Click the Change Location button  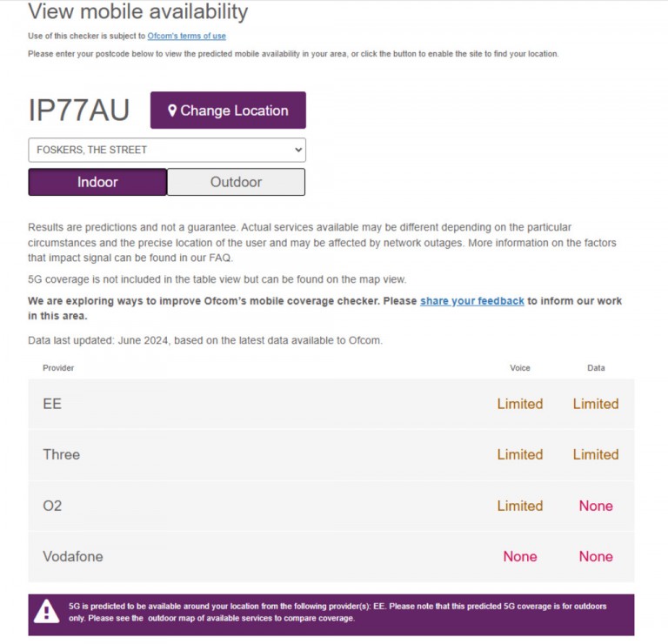click(x=228, y=110)
